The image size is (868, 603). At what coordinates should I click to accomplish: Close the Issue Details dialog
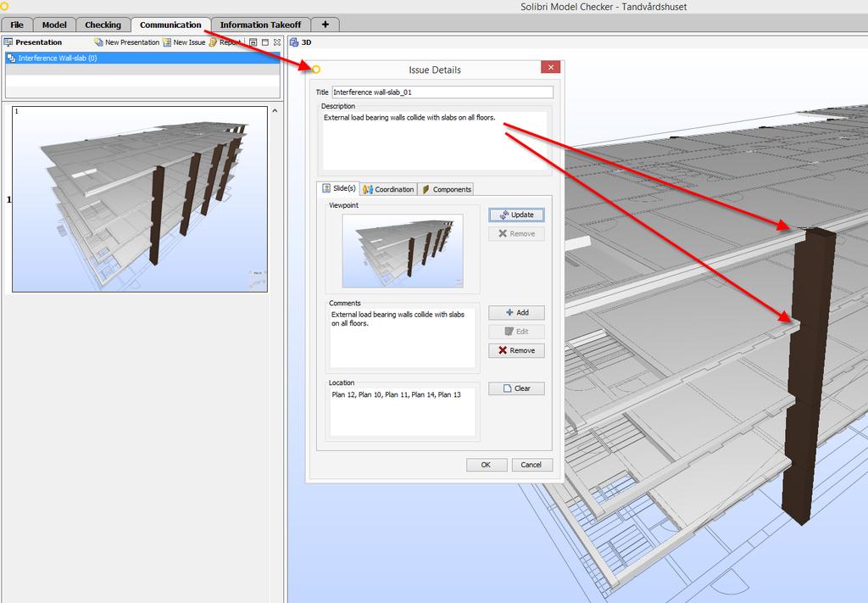(550, 67)
